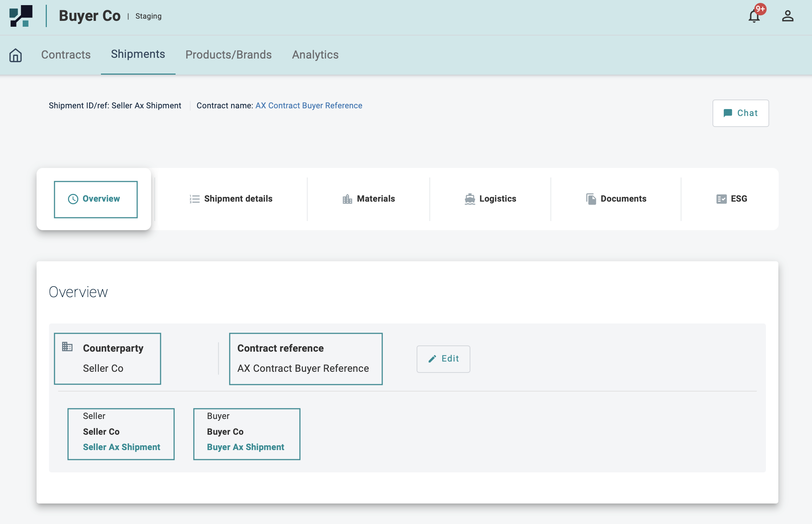Viewport: 812px width, 524px height.
Task: Select the ESG tab
Action: point(732,199)
